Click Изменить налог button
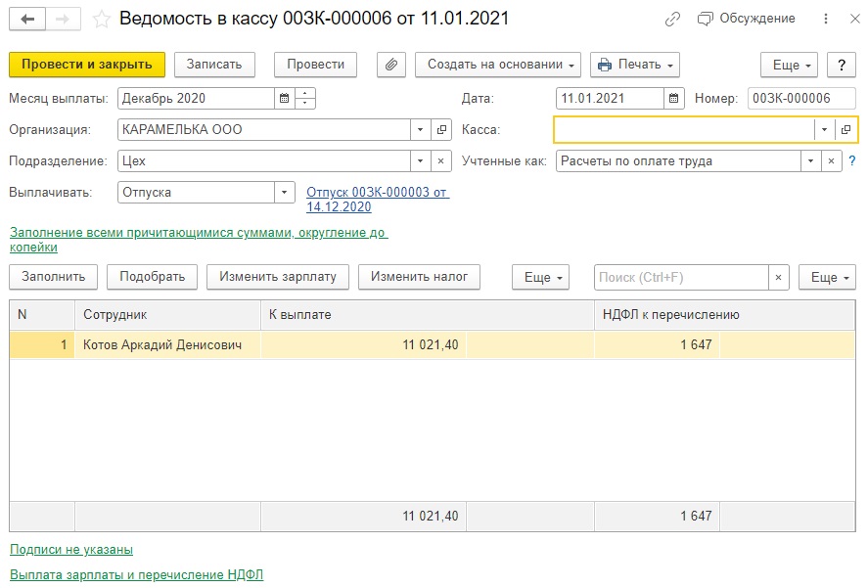Screen dimensions: 868x588 (x=419, y=277)
